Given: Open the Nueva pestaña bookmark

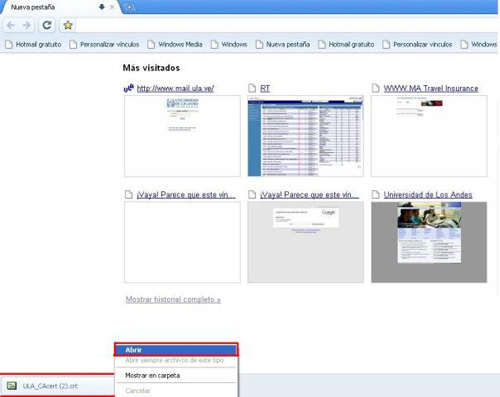Looking at the screenshot, I should tap(283, 44).
